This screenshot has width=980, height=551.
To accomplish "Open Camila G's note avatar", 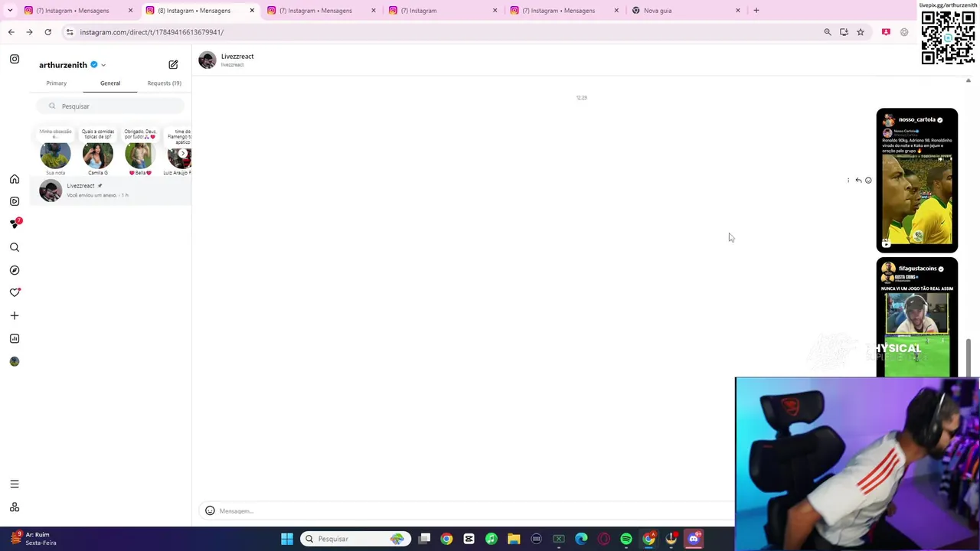I will (97, 155).
